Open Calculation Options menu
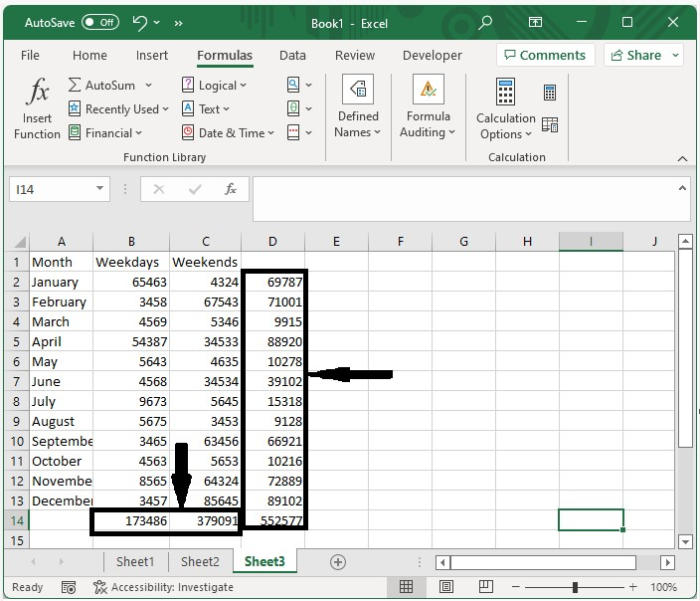 coord(505,109)
